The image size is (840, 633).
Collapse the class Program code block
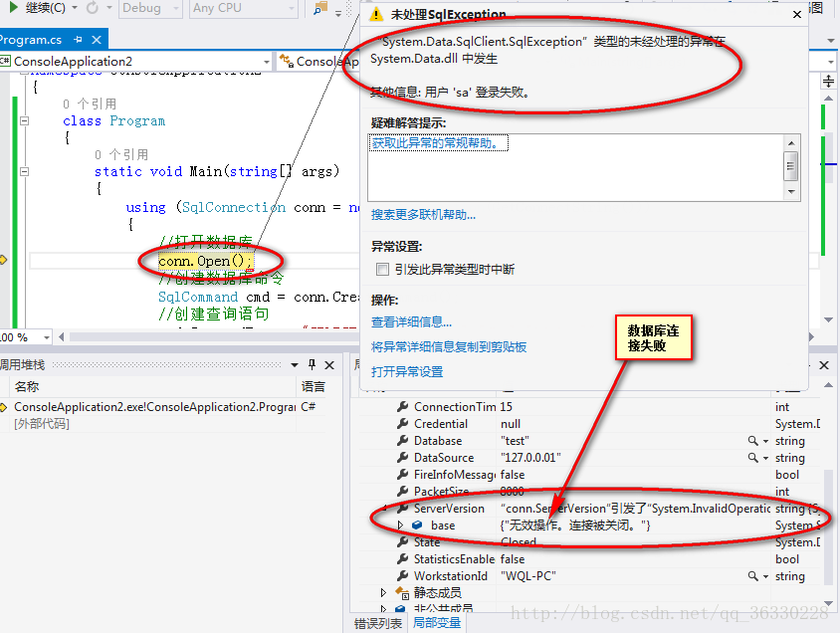click(24, 120)
